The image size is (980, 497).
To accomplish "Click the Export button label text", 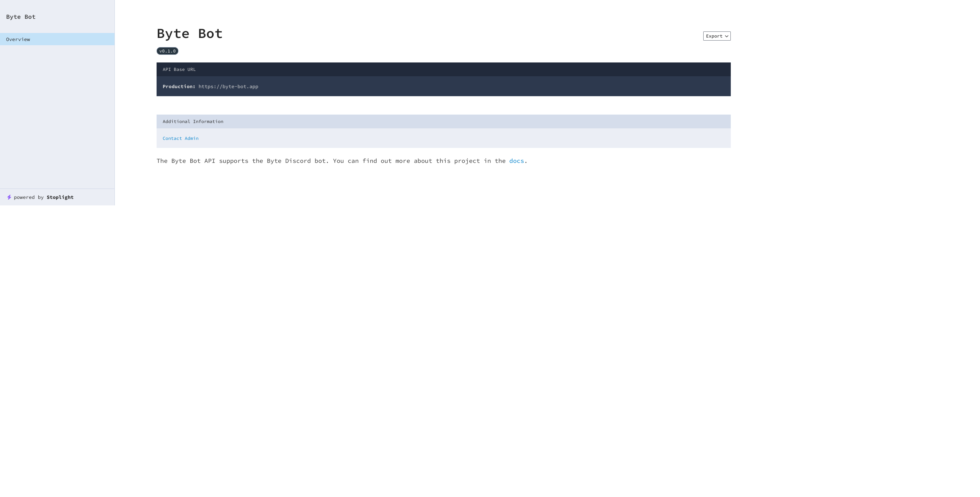I will 714,36.
